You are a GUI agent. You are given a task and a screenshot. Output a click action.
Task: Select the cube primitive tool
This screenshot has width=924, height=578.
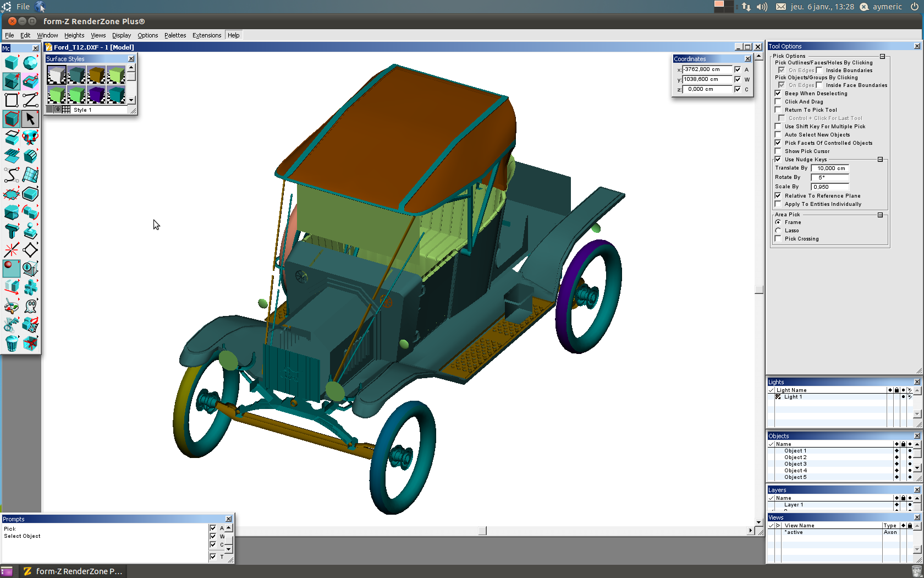tap(12, 63)
